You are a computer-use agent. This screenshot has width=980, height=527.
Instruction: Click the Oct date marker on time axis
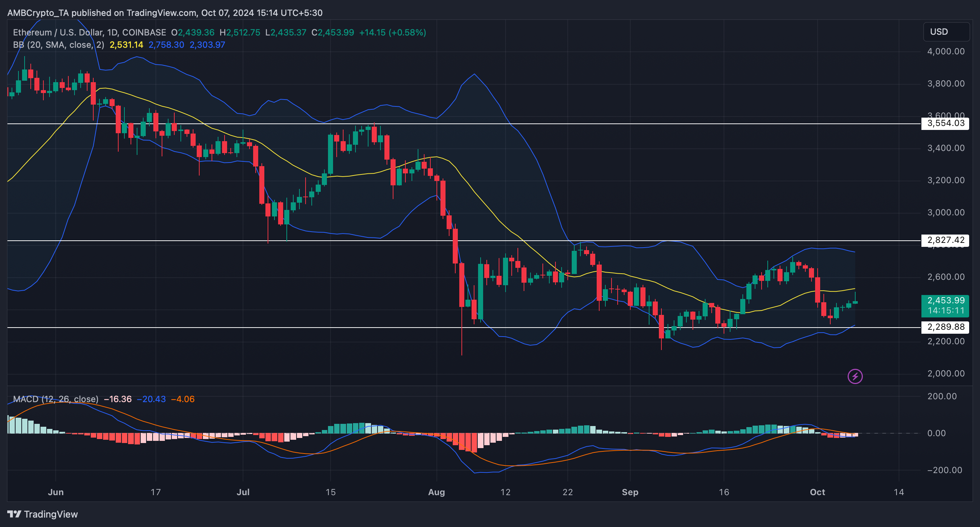click(x=817, y=492)
